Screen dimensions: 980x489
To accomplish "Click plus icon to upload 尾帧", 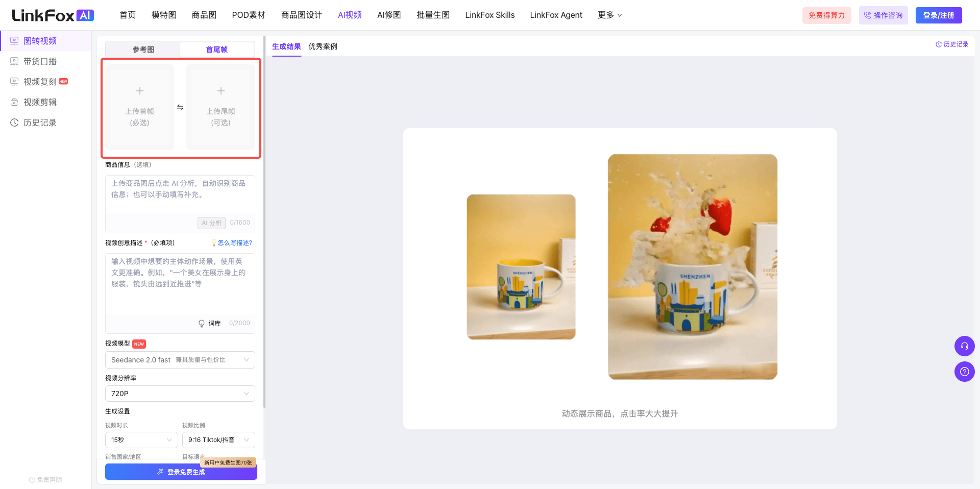I will point(221,91).
